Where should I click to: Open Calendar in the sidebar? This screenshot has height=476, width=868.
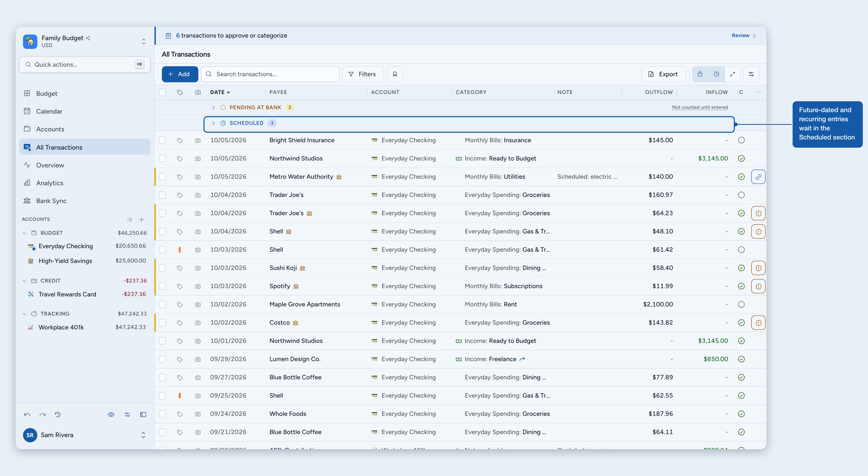pos(85,111)
